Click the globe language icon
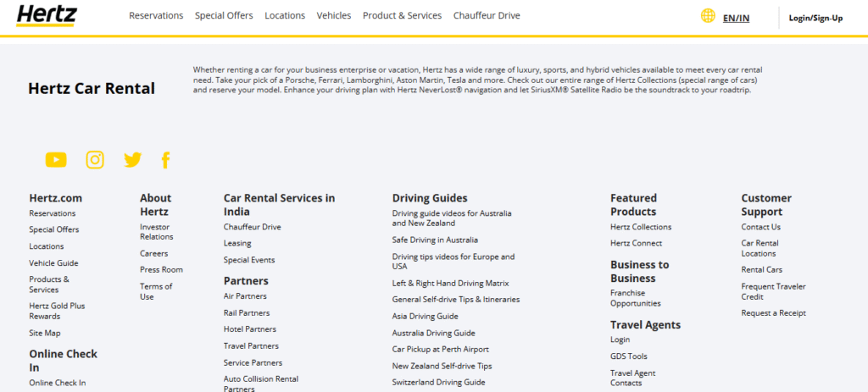 click(x=708, y=16)
